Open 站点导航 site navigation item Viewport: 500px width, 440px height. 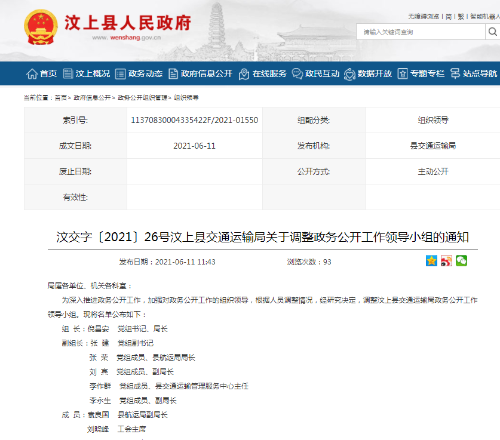pyautogui.click(x=473, y=73)
